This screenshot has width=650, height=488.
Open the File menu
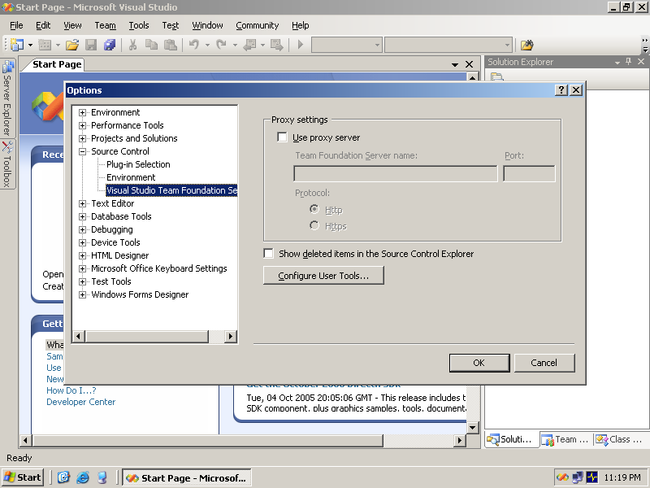[x=16, y=25]
